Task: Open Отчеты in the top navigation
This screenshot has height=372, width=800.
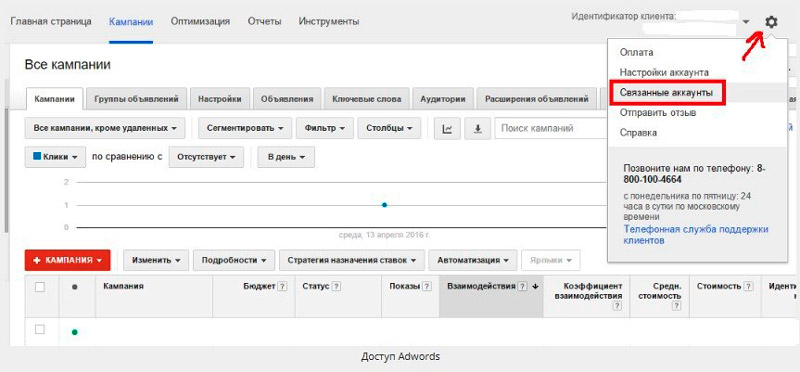Action: pos(264,21)
